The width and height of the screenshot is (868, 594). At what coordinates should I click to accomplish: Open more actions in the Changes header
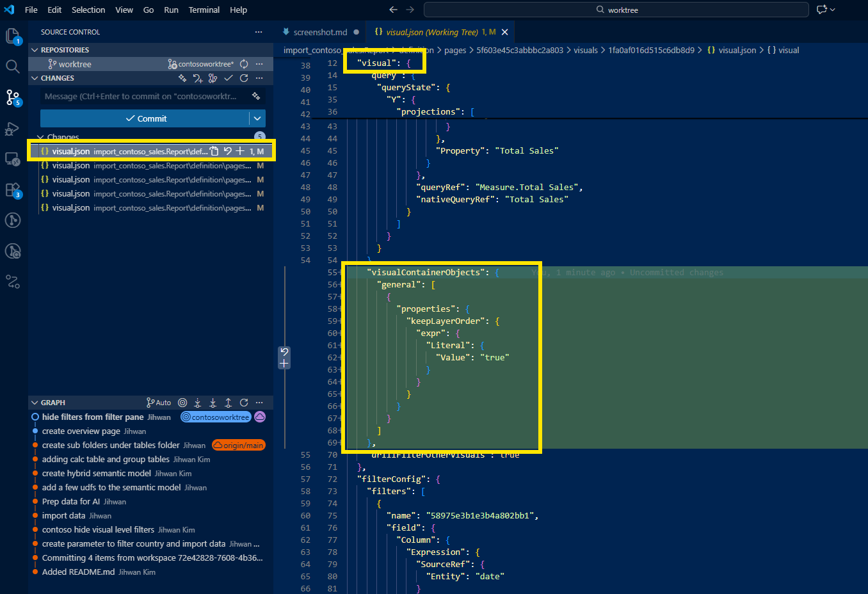(259, 78)
